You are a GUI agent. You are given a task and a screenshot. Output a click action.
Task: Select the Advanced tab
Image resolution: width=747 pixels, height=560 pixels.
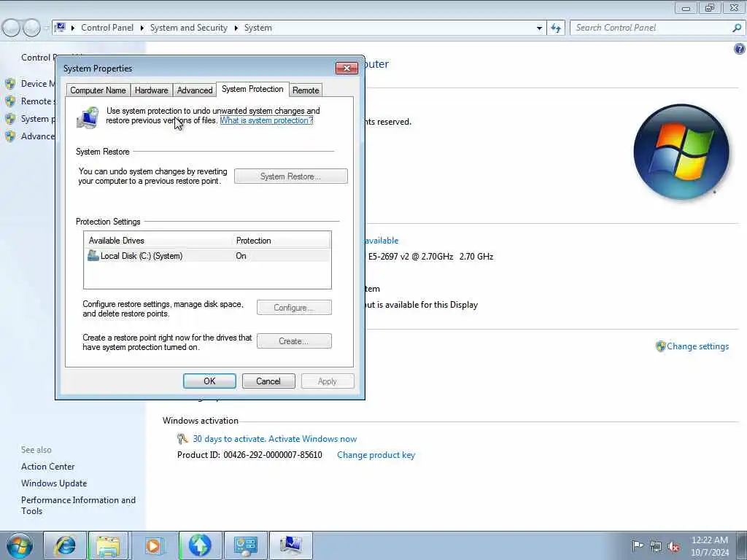pos(194,90)
